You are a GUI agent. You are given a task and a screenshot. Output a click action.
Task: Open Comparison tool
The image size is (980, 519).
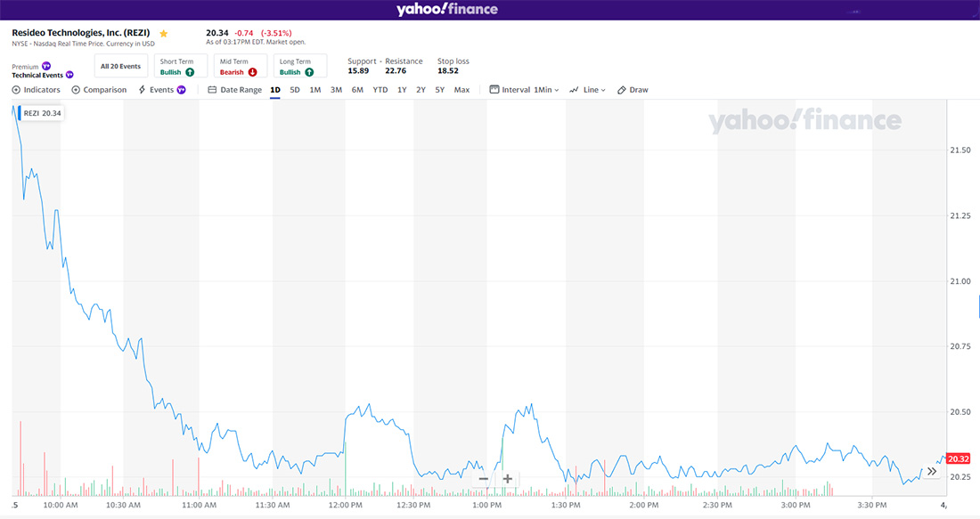(99, 90)
